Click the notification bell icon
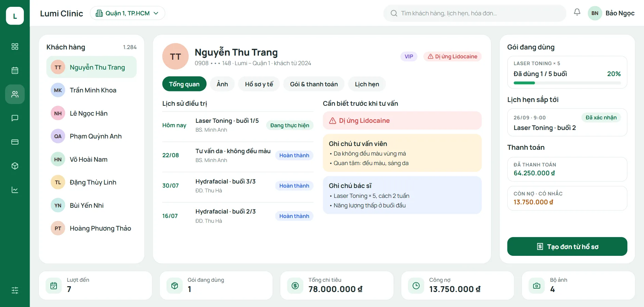Screen dimensions: 644x307 (577, 13)
